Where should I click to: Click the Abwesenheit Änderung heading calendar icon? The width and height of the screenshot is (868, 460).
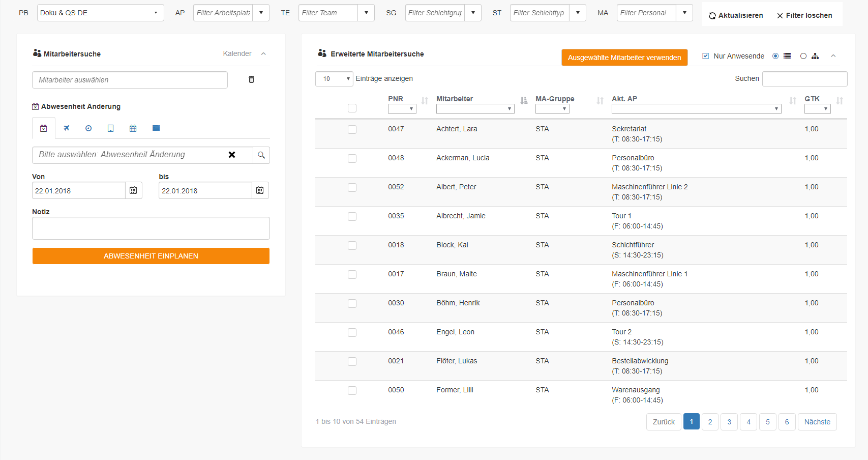point(35,106)
